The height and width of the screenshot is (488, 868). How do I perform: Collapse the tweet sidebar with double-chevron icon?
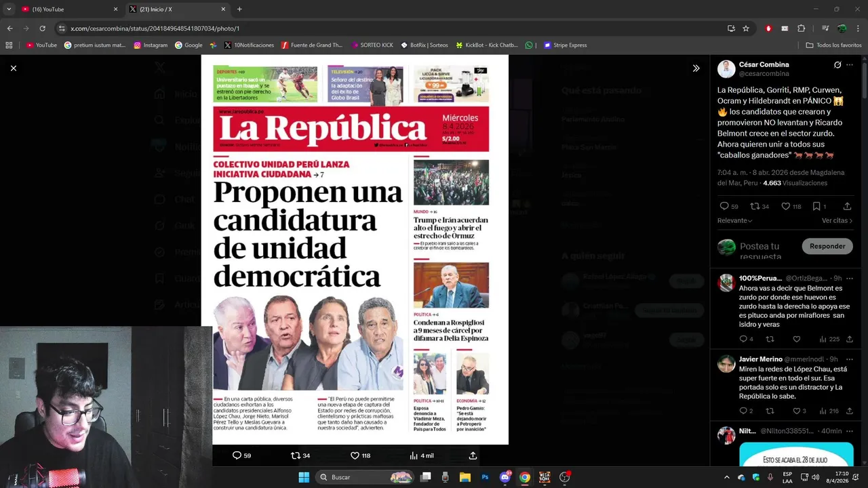(696, 68)
